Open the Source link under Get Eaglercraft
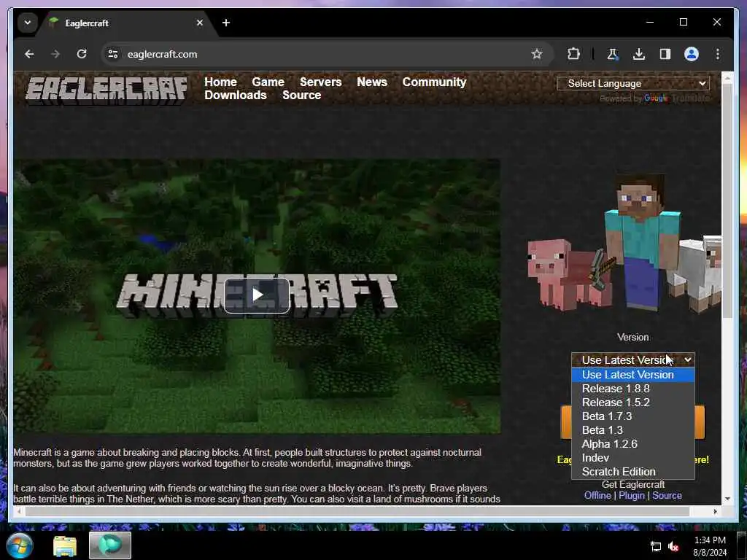Screen dimensions: 747x560 667,495
